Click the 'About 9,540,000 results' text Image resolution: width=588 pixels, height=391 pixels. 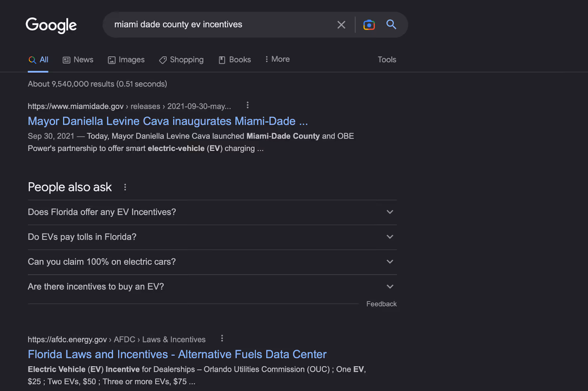point(97,84)
